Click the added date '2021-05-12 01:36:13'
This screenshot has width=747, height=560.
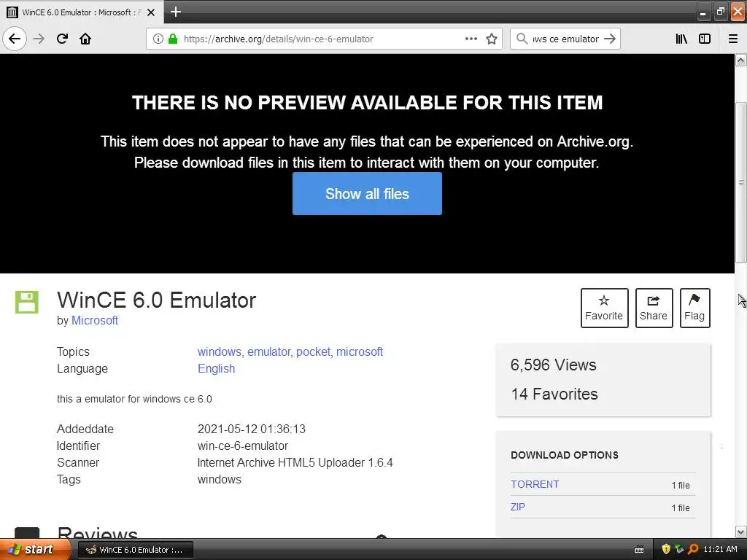click(x=252, y=429)
